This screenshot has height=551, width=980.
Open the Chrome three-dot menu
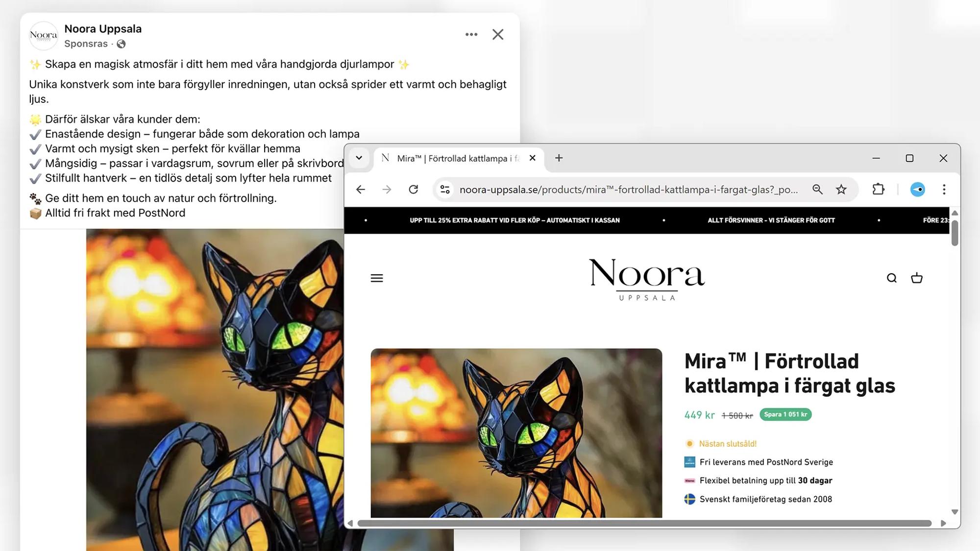pos(944,190)
